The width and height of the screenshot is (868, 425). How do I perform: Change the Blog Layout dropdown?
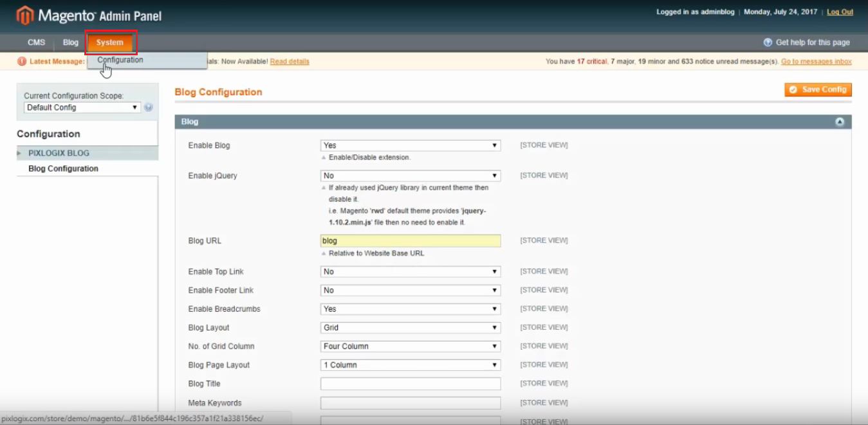tap(410, 327)
